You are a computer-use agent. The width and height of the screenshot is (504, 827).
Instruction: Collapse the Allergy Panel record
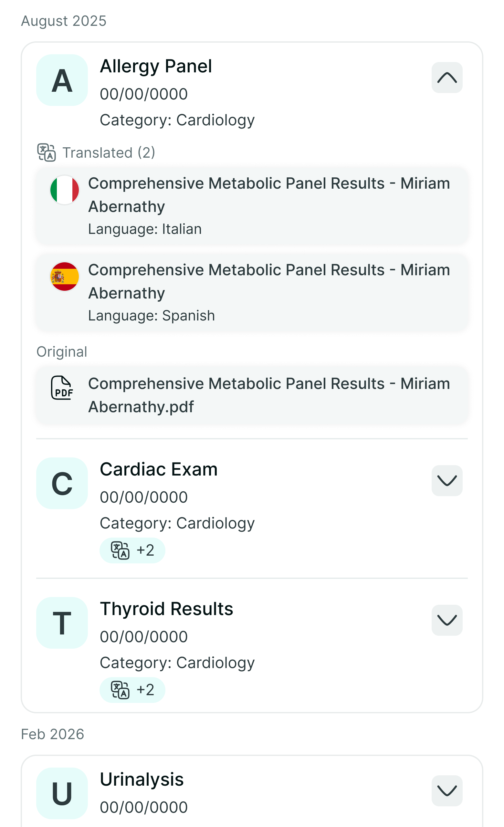click(447, 78)
